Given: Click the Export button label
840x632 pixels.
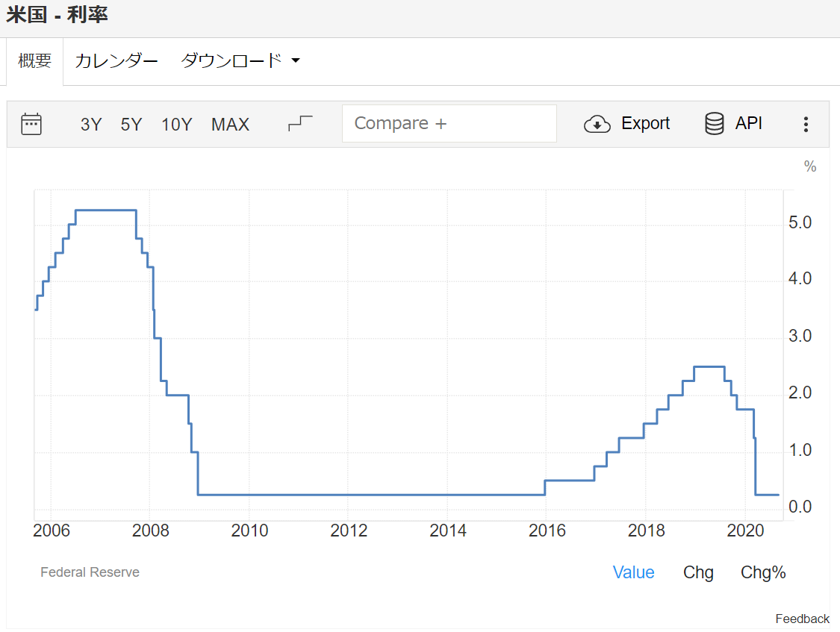Looking at the screenshot, I should (x=645, y=124).
